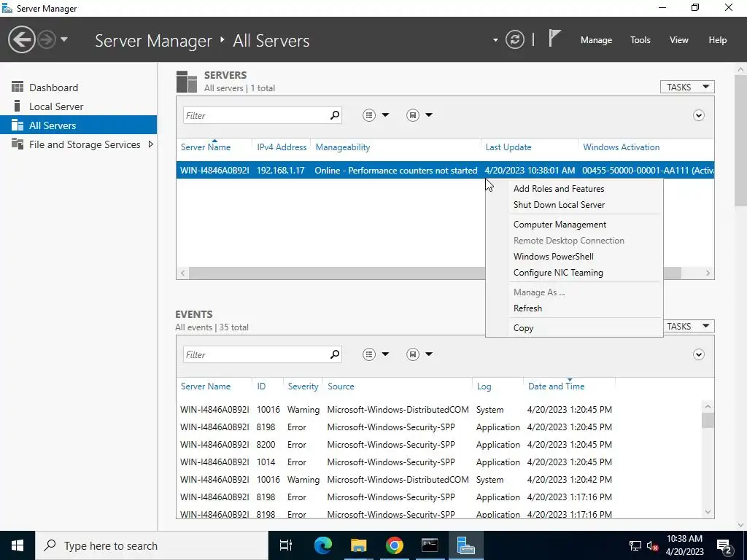Image resolution: width=747 pixels, height=560 pixels.
Task: Select event 8200 Error row
Action: pyautogui.click(x=438, y=445)
